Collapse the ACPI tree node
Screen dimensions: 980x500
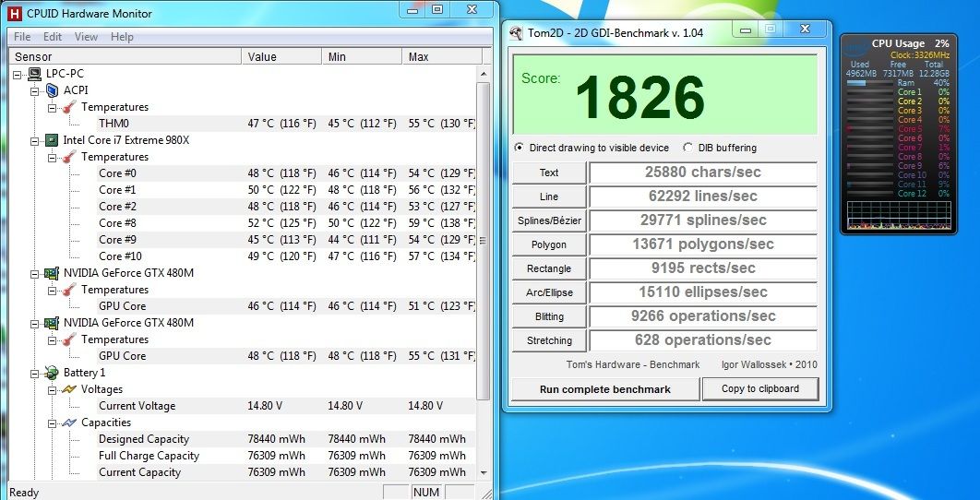[35, 90]
